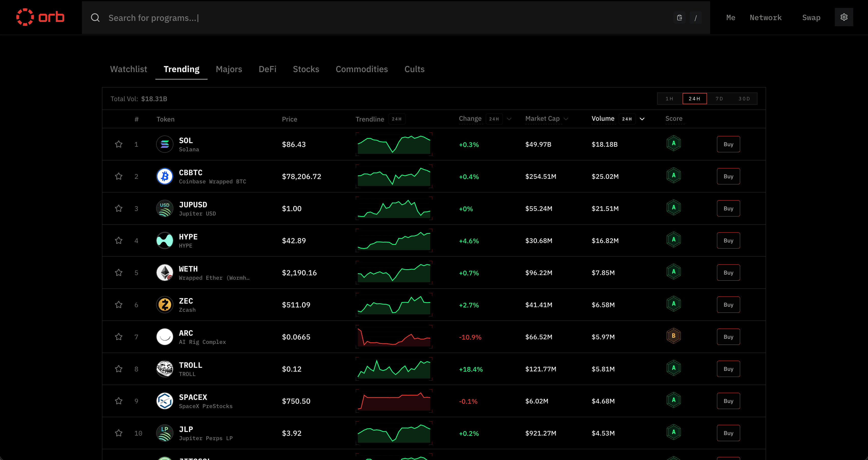
Task: Click Buy for HYPE
Action: (x=728, y=241)
